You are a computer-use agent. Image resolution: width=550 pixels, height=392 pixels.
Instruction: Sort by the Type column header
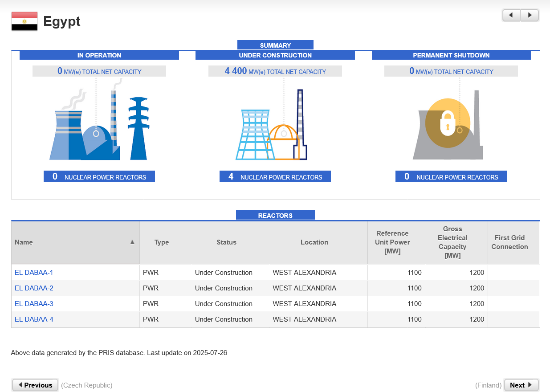click(x=162, y=242)
